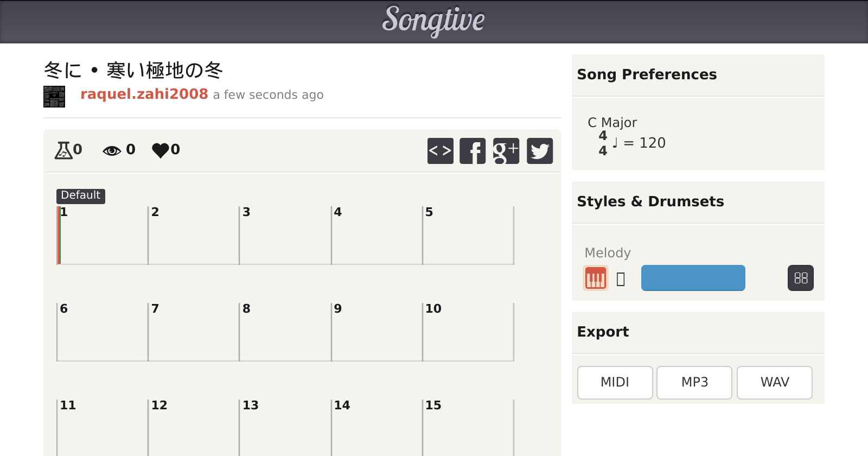Select measure 10 in the song grid
Screen dimensions: 868x456
[x=468, y=332]
